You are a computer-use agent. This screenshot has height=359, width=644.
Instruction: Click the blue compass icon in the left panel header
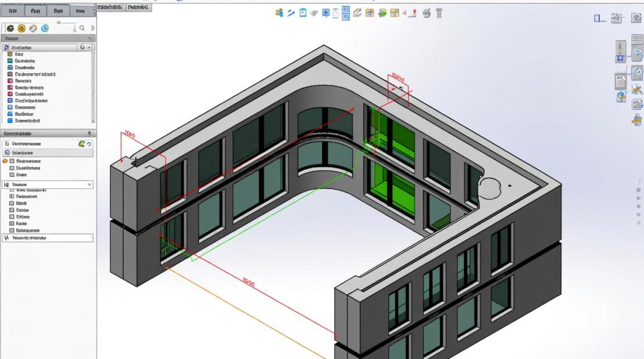(x=45, y=28)
